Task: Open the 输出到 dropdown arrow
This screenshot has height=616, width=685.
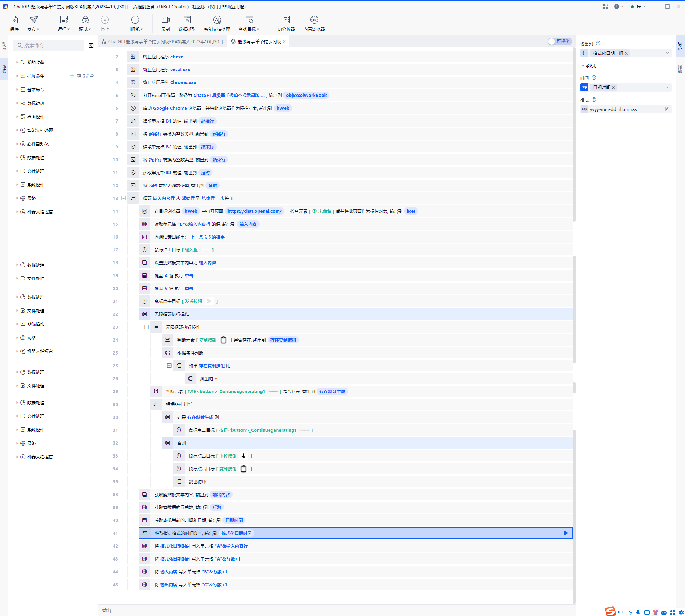Action: point(667,53)
